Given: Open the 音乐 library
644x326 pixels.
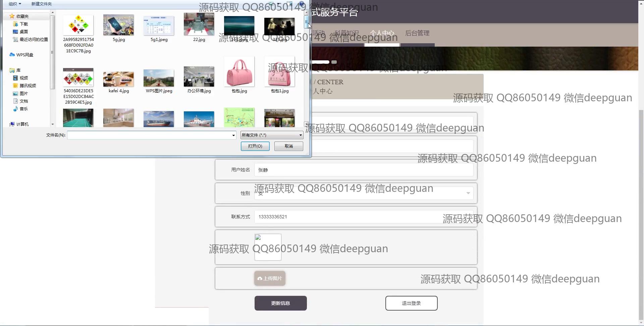Looking at the screenshot, I should [23, 109].
